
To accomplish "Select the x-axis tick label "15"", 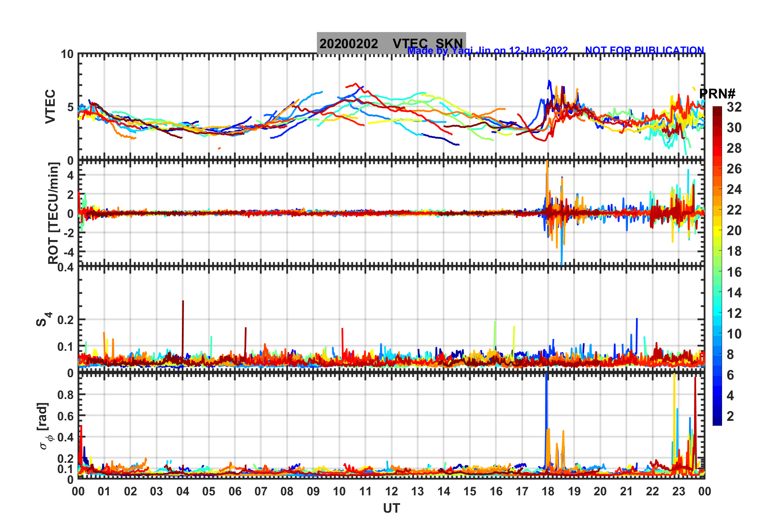I will click(470, 491).
